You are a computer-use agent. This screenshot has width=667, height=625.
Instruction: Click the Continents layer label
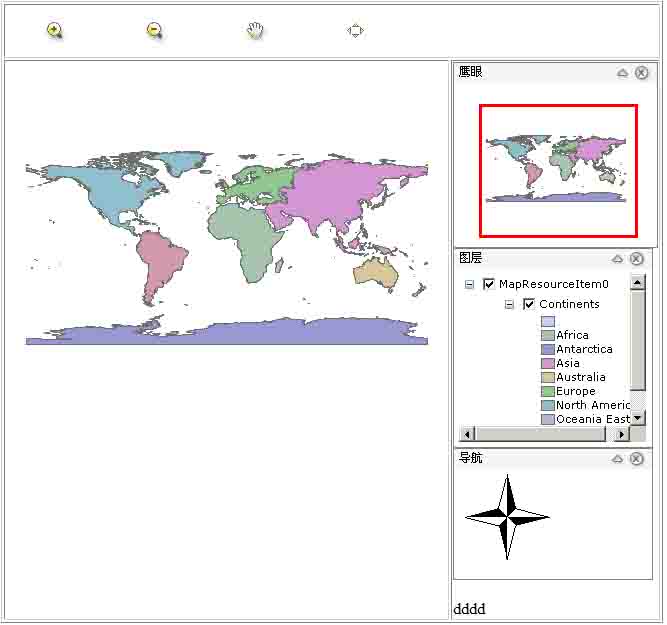(x=570, y=305)
